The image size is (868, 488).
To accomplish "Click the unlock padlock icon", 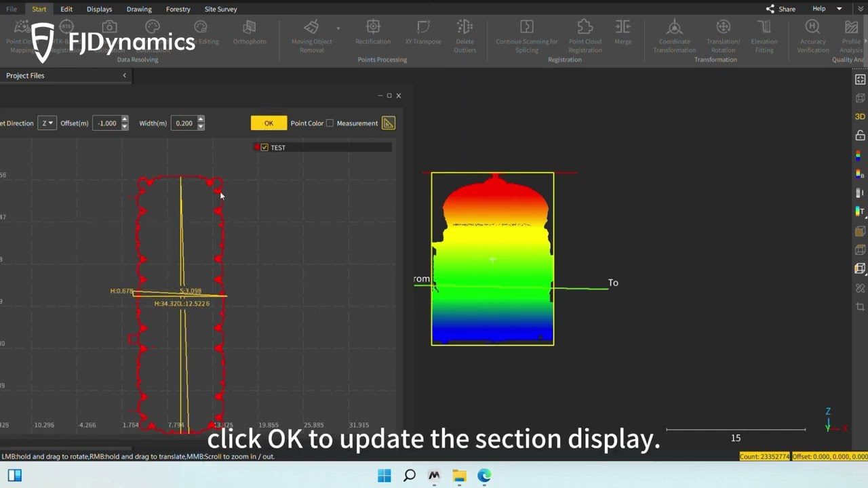I will pos(860,136).
